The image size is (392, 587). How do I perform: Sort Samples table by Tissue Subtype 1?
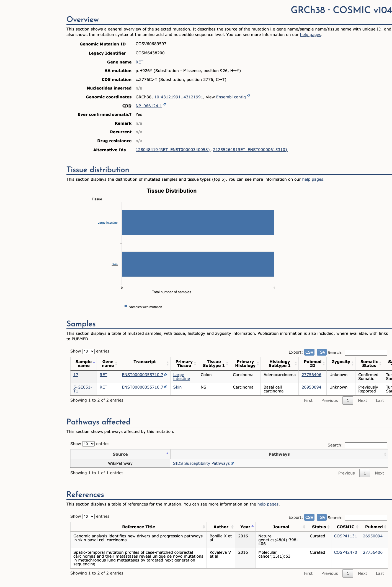tap(214, 364)
